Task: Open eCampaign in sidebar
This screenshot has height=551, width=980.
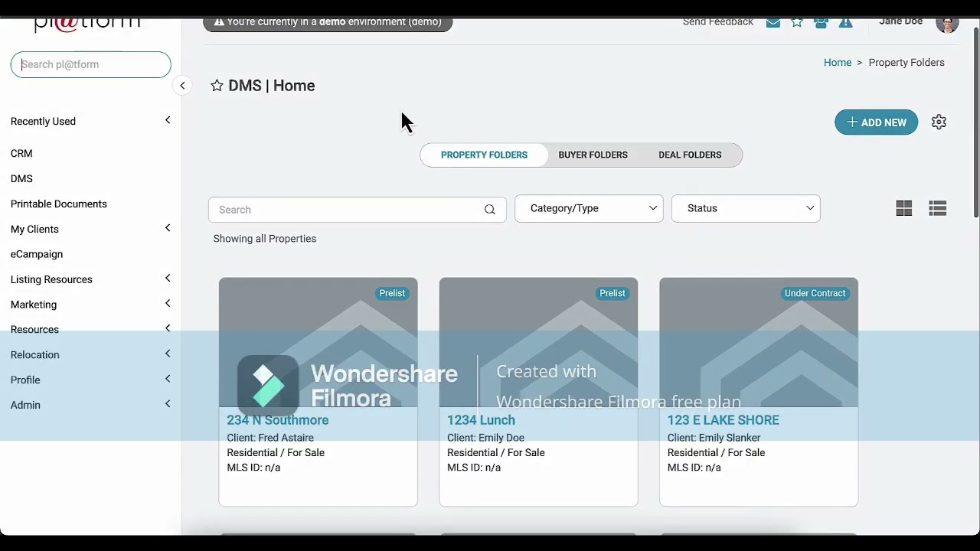Action: coord(37,254)
